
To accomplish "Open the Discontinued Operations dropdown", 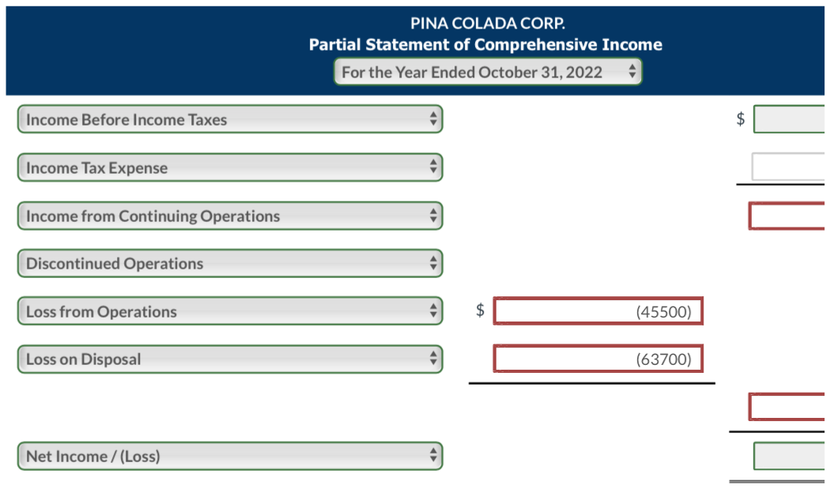I will coord(229,263).
